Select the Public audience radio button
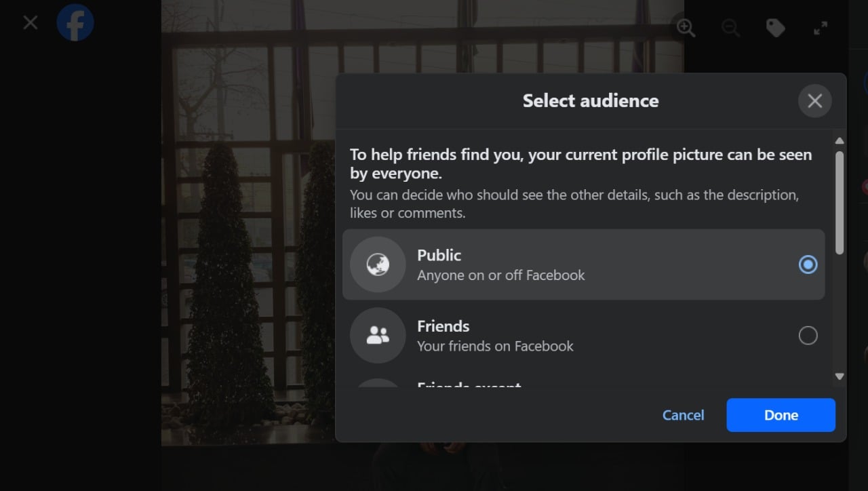The width and height of the screenshot is (868, 491). pyautogui.click(x=808, y=264)
